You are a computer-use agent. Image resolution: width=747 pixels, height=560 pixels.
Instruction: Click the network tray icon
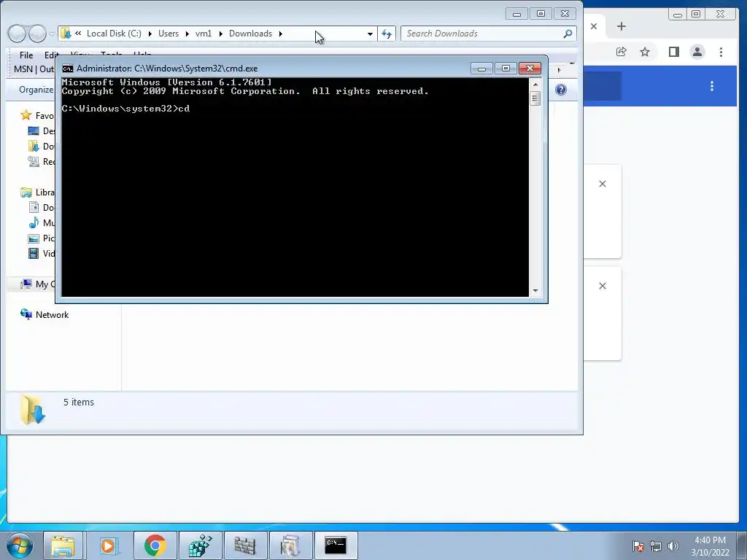point(656,546)
